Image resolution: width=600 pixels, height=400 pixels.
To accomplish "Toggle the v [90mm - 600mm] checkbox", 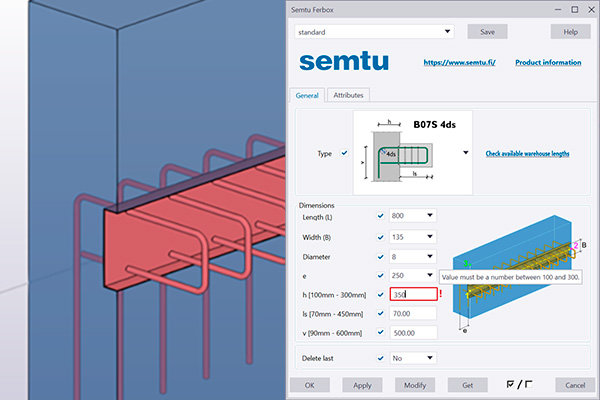I will (x=380, y=332).
